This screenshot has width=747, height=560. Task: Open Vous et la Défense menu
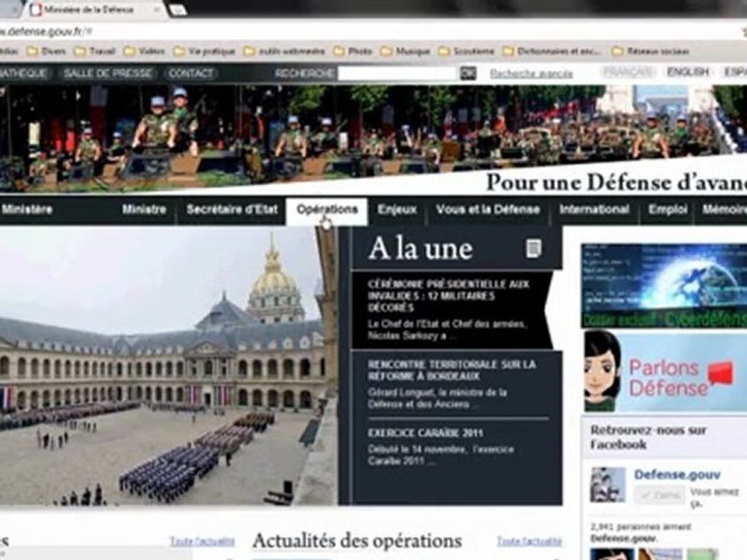[488, 209]
